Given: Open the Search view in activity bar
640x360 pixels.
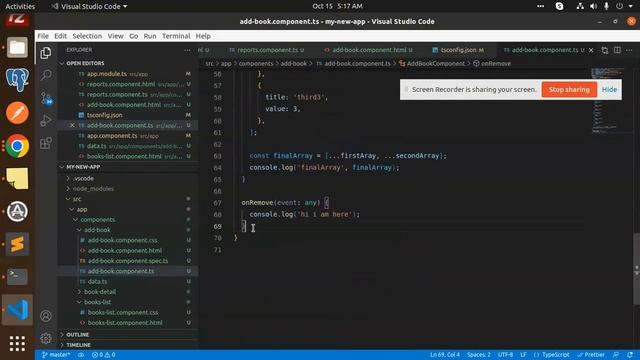Looking at the screenshot, I should 46,75.
